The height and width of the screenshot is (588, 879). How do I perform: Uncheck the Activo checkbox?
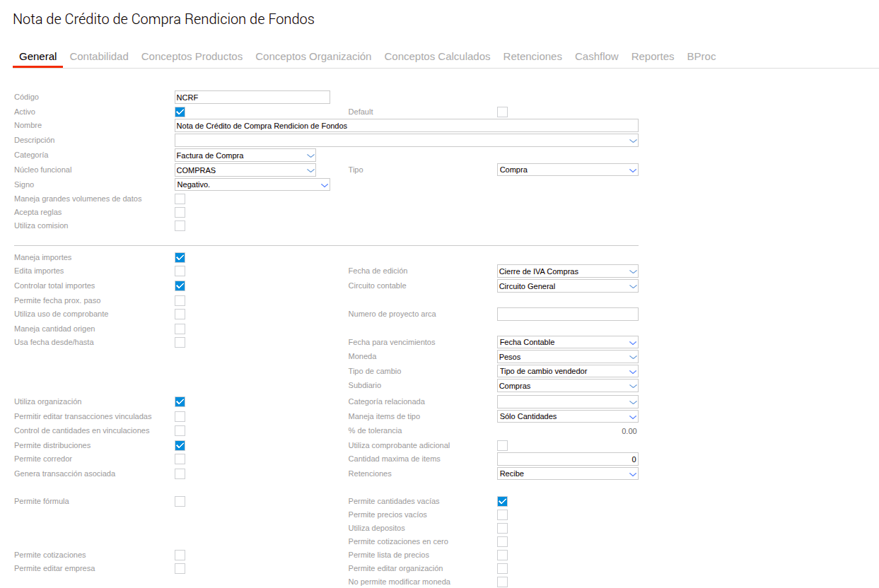pos(180,112)
